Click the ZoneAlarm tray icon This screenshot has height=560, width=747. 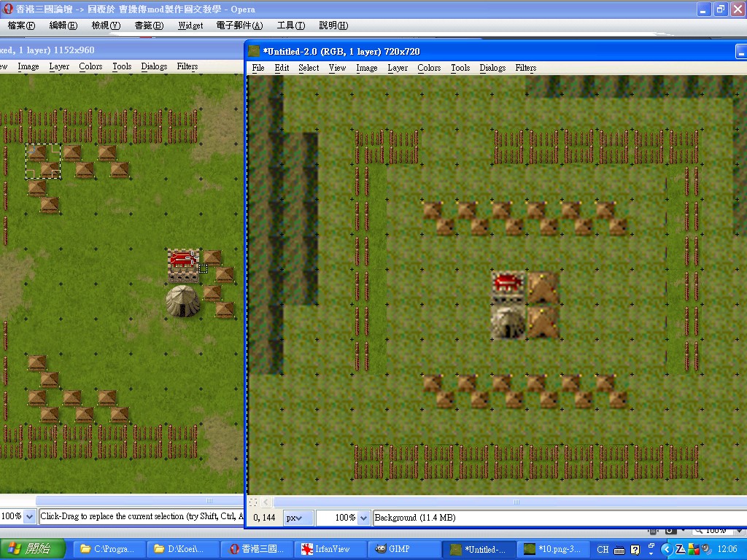coord(681,550)
